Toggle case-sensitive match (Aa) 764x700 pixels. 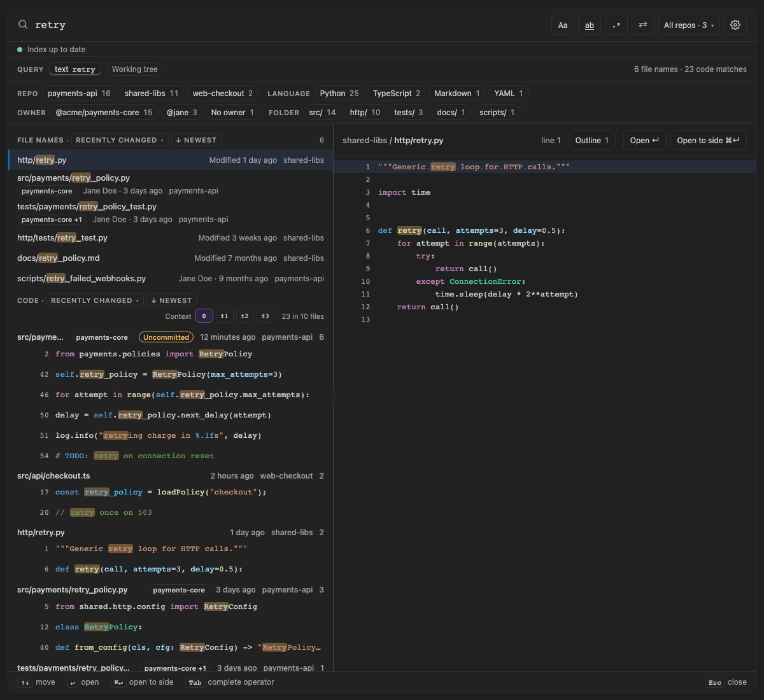coord(563,25)
